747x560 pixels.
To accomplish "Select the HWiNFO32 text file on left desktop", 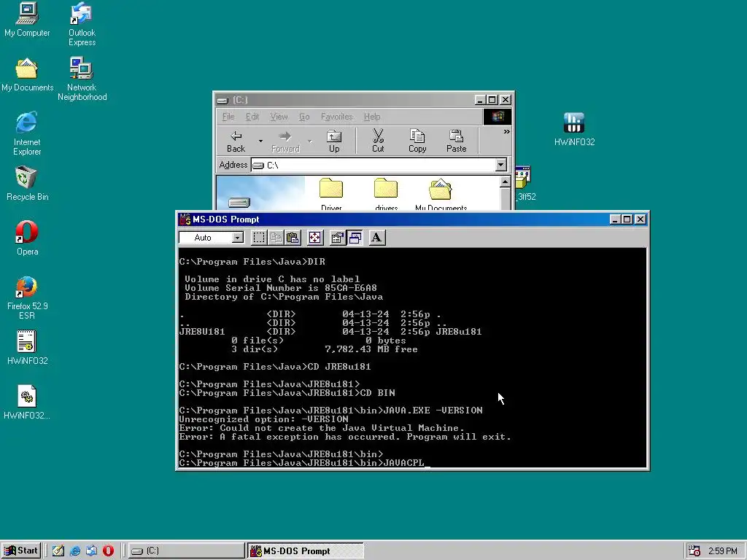I will [x=27, y=348].
